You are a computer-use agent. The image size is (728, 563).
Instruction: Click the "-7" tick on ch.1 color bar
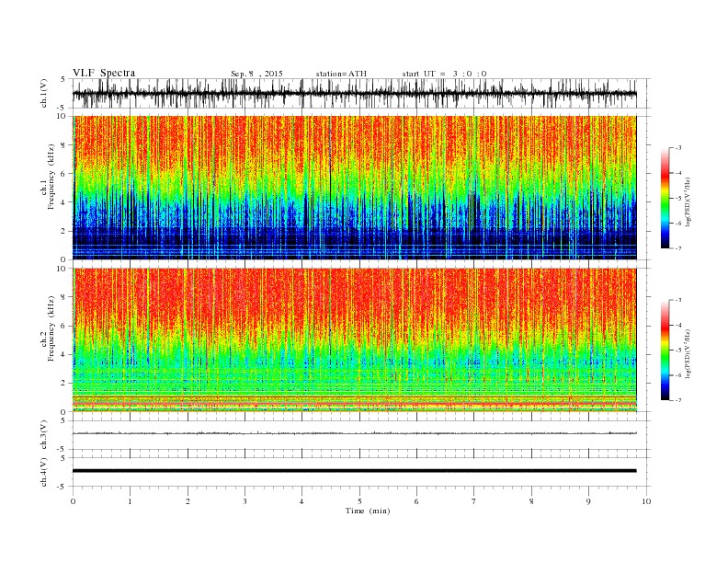pos(678,248)
